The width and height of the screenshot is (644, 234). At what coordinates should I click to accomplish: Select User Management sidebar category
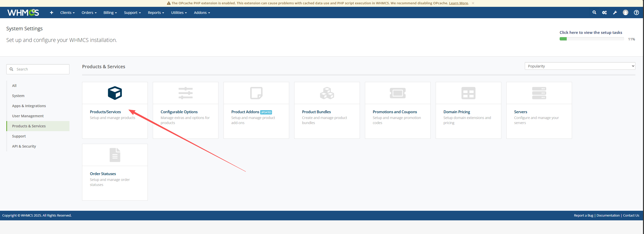point(28,116)
